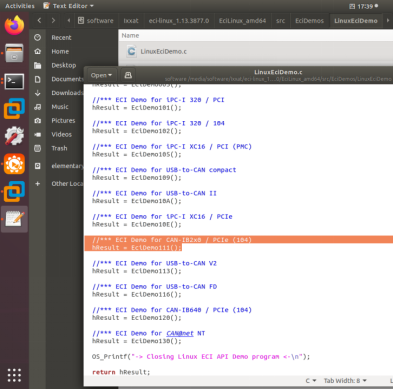Open the Tab Width: 8 dropdown

click(x=345, y=381)
